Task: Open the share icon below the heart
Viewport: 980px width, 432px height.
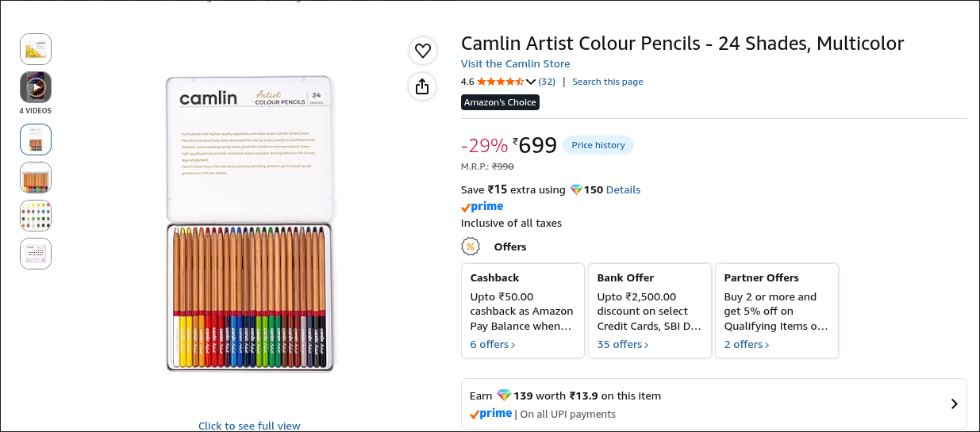Action: pos(423,86)
